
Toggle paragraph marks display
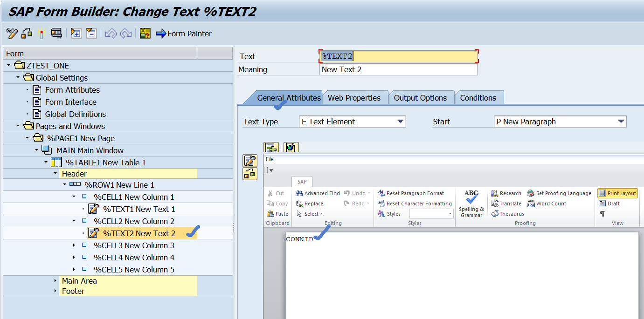click(602, 214)
